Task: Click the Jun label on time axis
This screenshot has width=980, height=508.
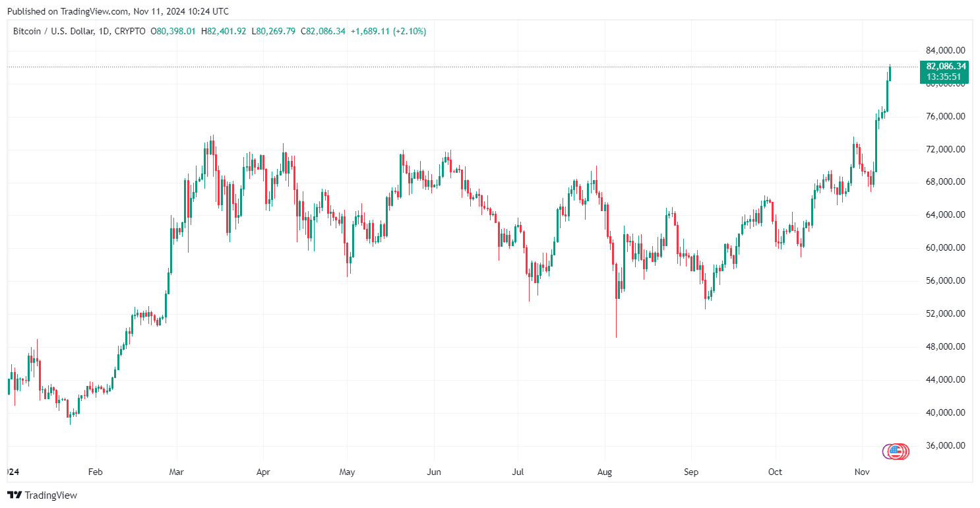Action: pyautogui.click(x=433, y=472)
